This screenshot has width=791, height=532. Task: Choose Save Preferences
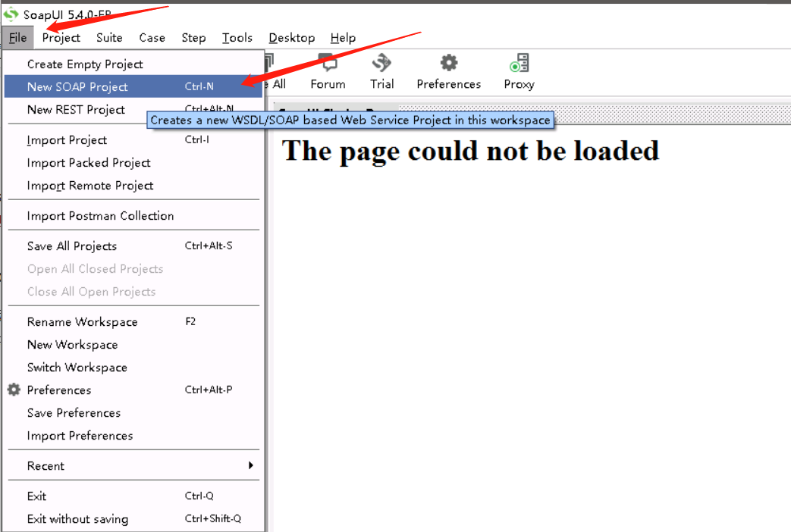[133, 412]
